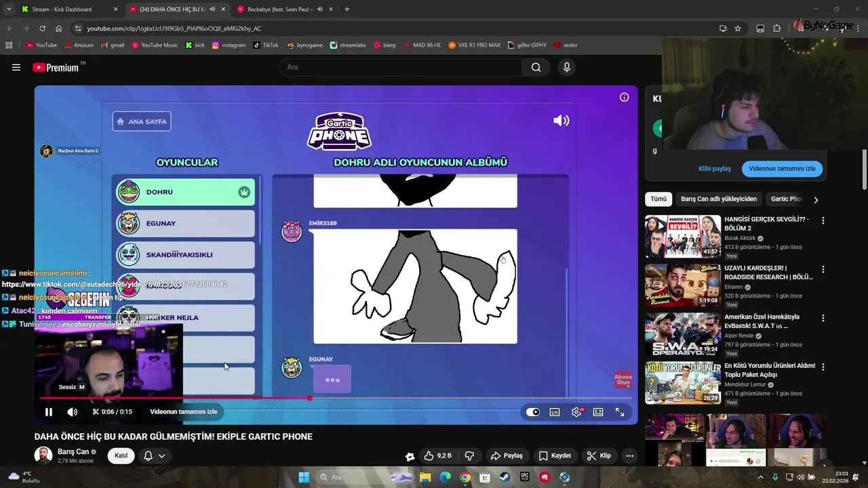This screenshot has height=488, width=868.
Task: Open 'UZAYLI KARDEŞLER' Roadside Research thumbnail
Action: (683, 285)
